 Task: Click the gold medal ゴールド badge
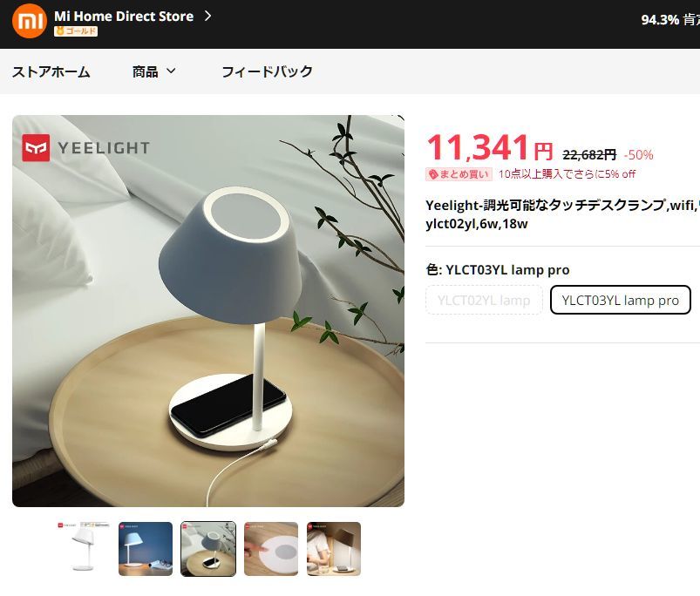76,31
